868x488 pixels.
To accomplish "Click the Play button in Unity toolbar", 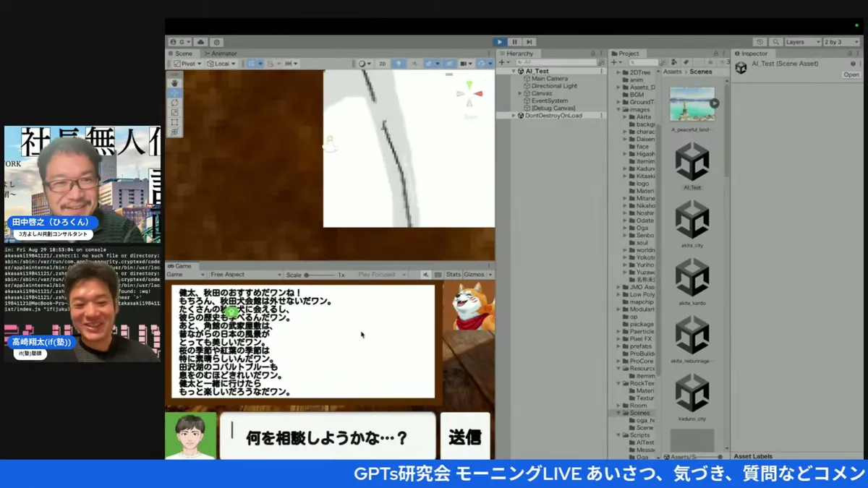I will 499,42.
